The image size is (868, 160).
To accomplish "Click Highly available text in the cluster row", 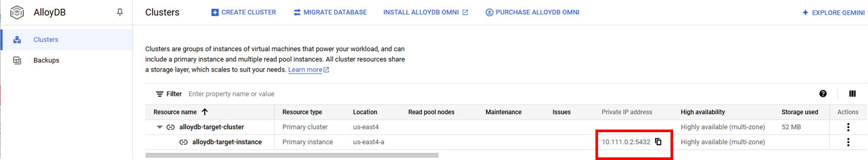I will (723, 127).
